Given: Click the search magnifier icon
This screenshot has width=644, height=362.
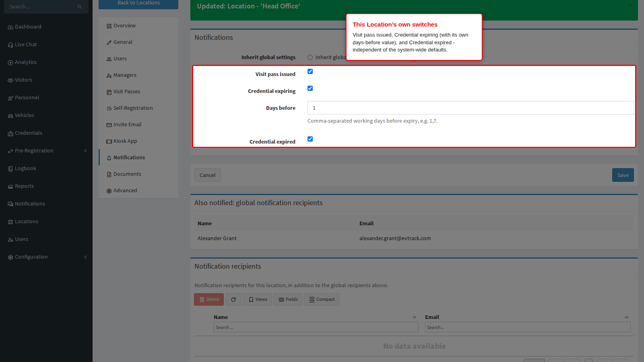Looking at the screenshot, I should coord(79,7).
